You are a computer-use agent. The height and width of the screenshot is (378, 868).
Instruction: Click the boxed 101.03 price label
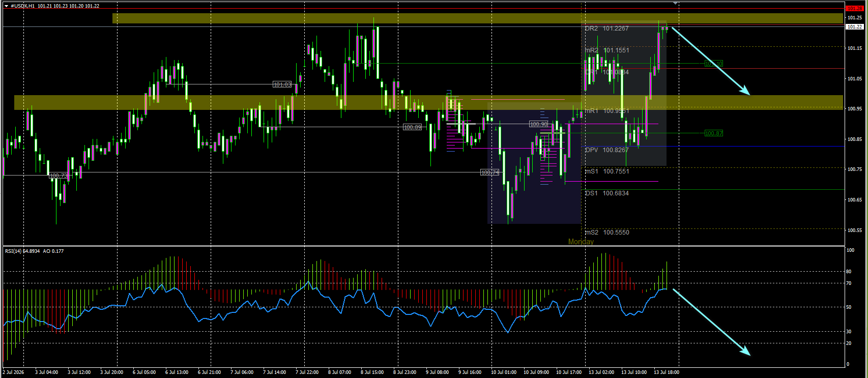282,84
